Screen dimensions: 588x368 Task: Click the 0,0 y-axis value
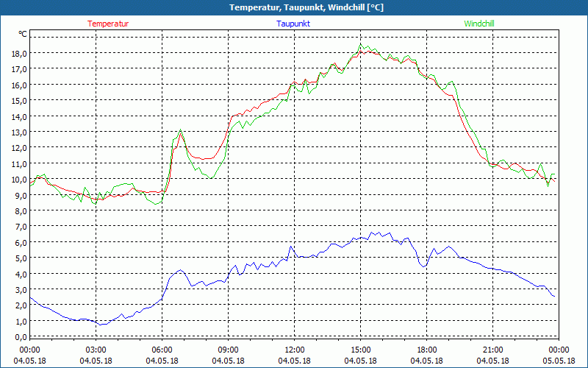coord(21,337)
